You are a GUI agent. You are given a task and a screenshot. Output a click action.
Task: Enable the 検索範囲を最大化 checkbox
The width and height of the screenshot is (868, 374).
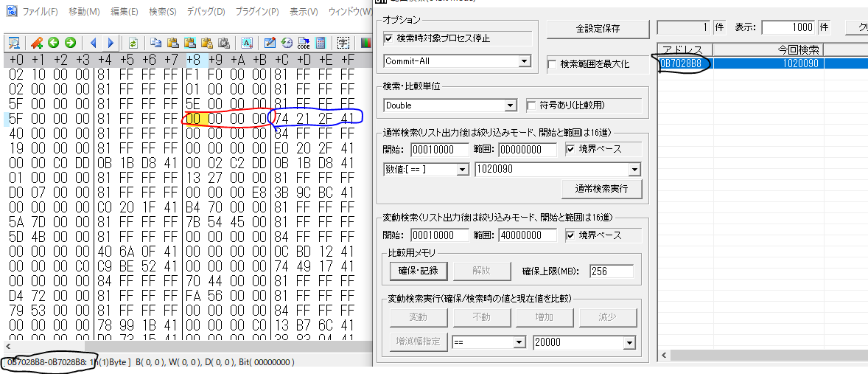click(x=552, y=64)
